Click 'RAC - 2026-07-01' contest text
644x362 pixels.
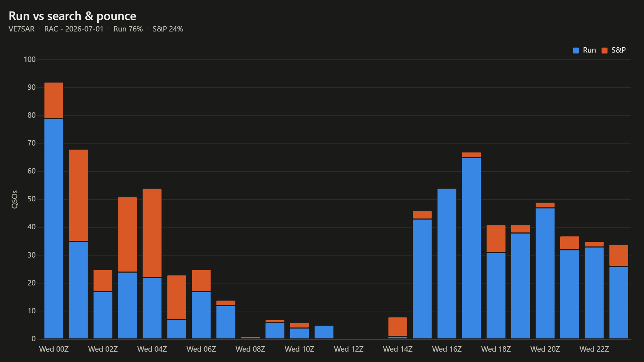click(x=74, y=29)
